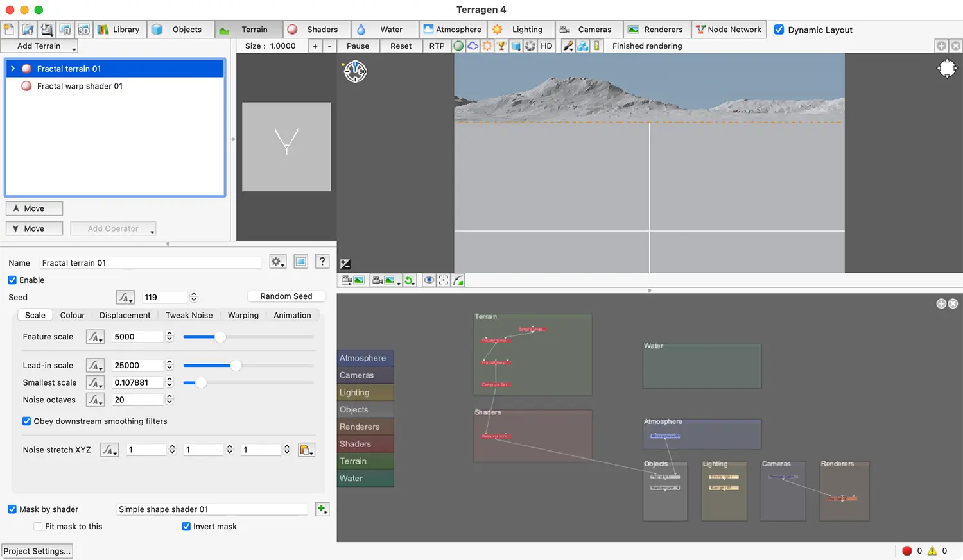Click the green plus icon beside mask shader
This screenshot has width=963, height=560.
[322, 509]
